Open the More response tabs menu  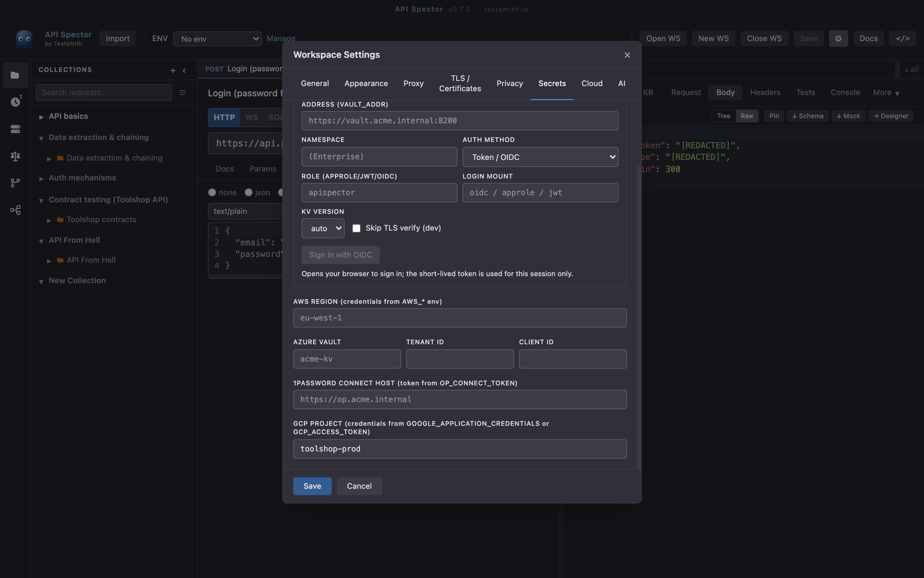pyautogui.click(x=886, y=92)
